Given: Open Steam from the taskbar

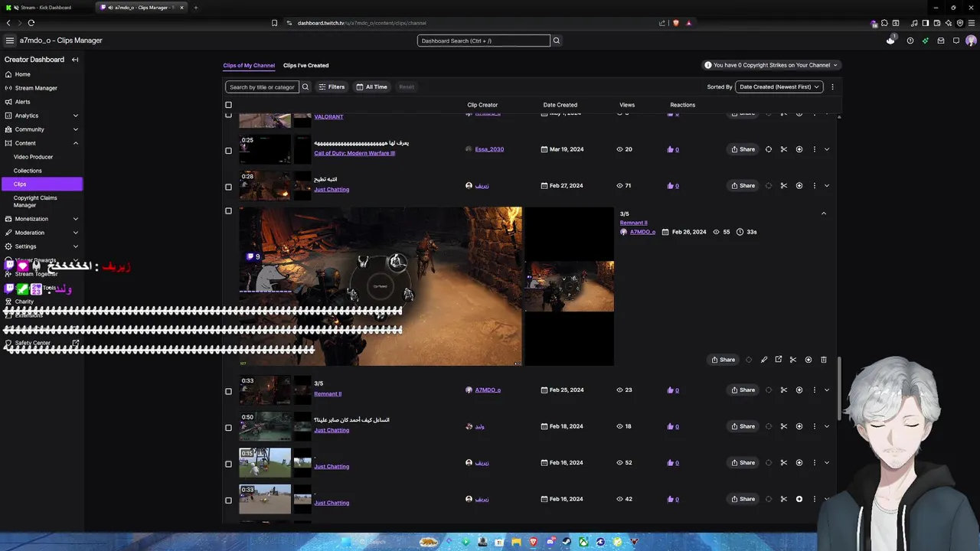Looking at the screenshot, I should (x=567, y=542).
